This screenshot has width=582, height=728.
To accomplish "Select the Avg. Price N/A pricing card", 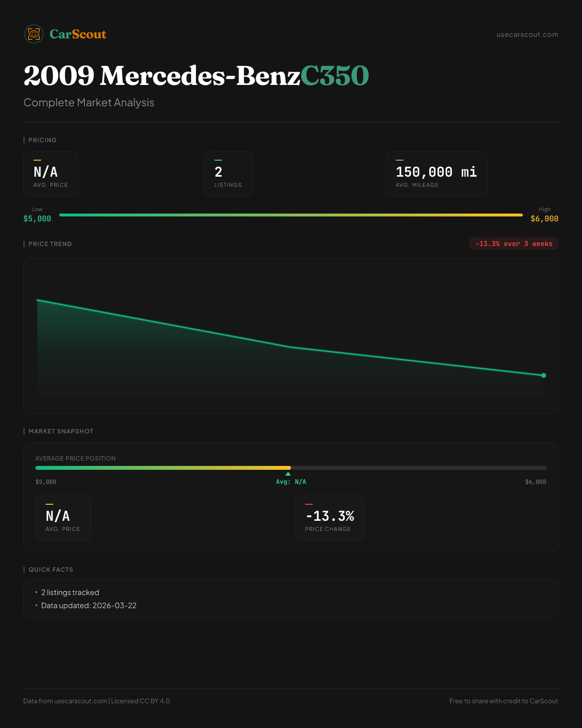I will tap(51, 174).
